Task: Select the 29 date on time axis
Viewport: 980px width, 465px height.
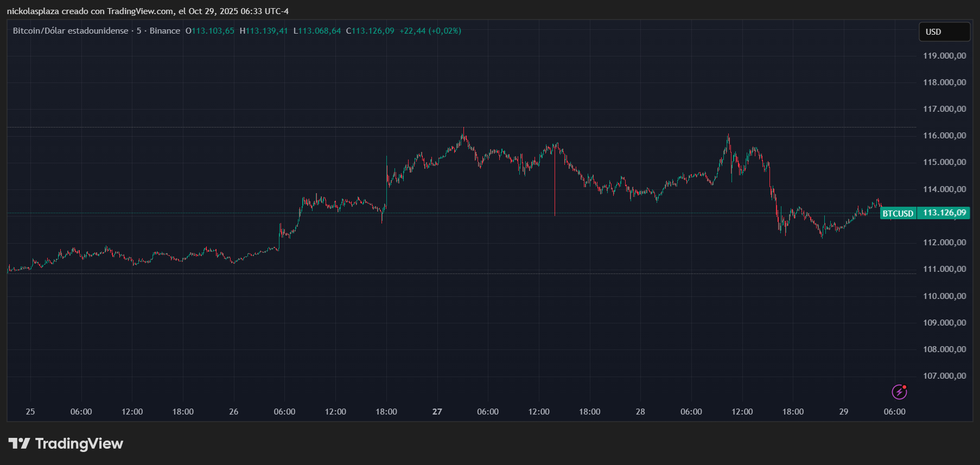Action: 843,412
